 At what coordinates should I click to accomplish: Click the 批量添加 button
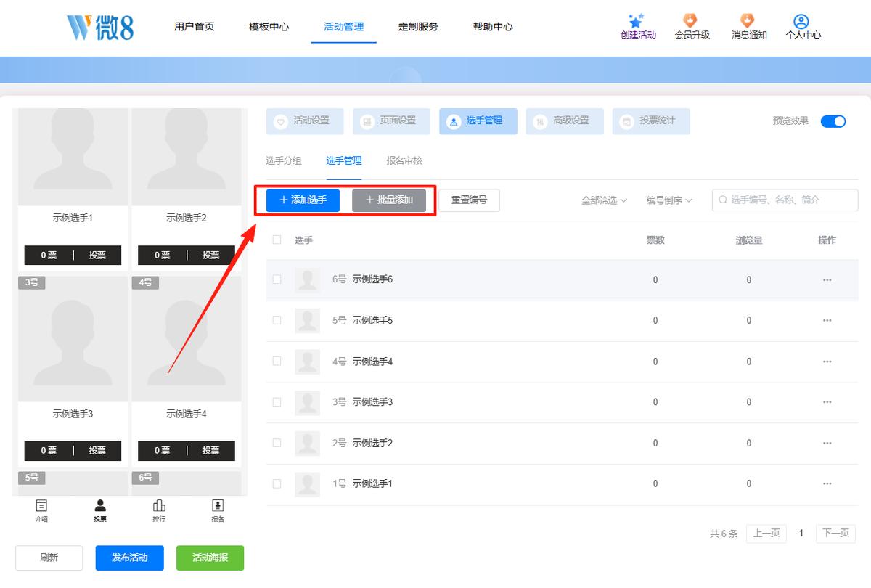click(x=389, y=200)
